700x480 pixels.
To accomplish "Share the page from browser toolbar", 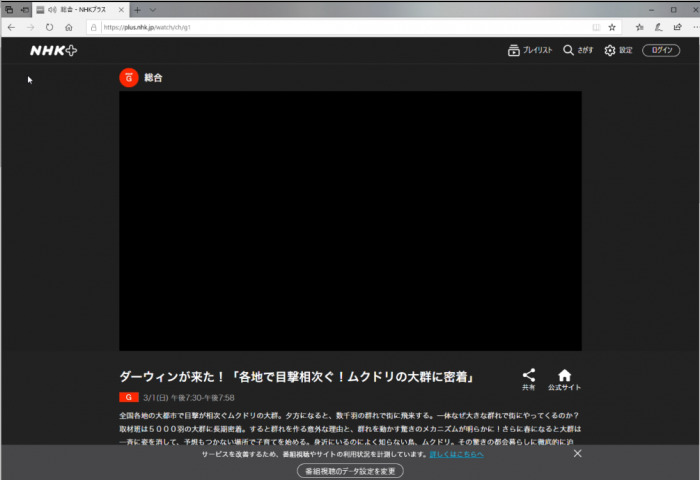I will pos(678,27).
